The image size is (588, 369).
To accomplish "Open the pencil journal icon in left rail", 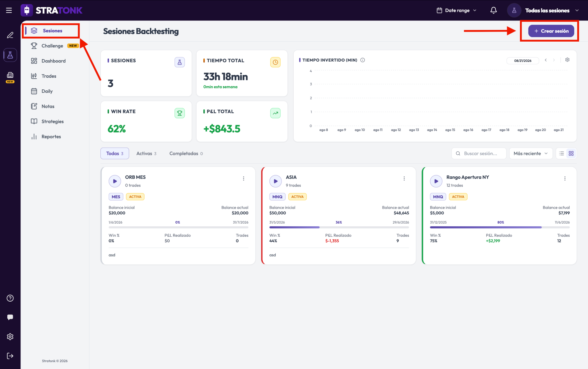I will [10, 35].
